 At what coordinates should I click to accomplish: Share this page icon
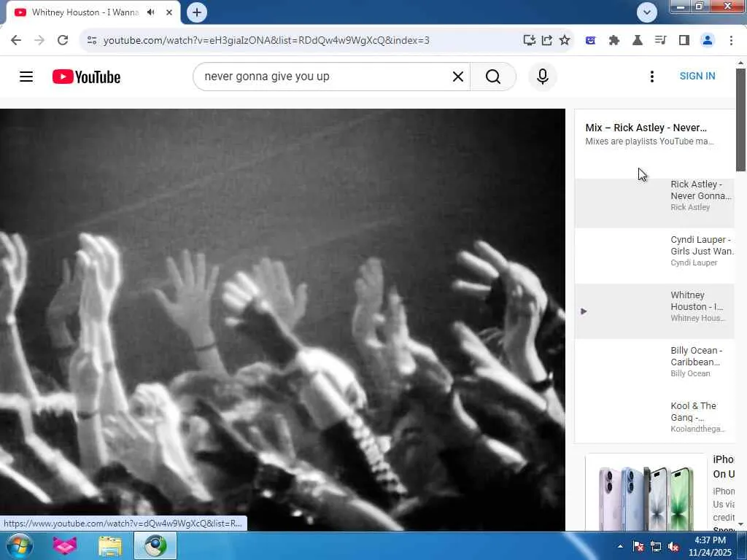(547, 40)
